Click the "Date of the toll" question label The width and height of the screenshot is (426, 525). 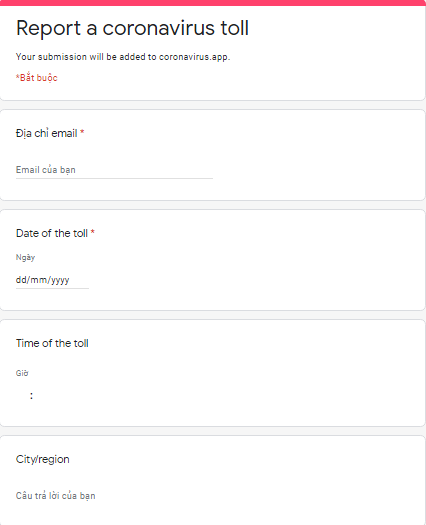click(x=52, y=233)
